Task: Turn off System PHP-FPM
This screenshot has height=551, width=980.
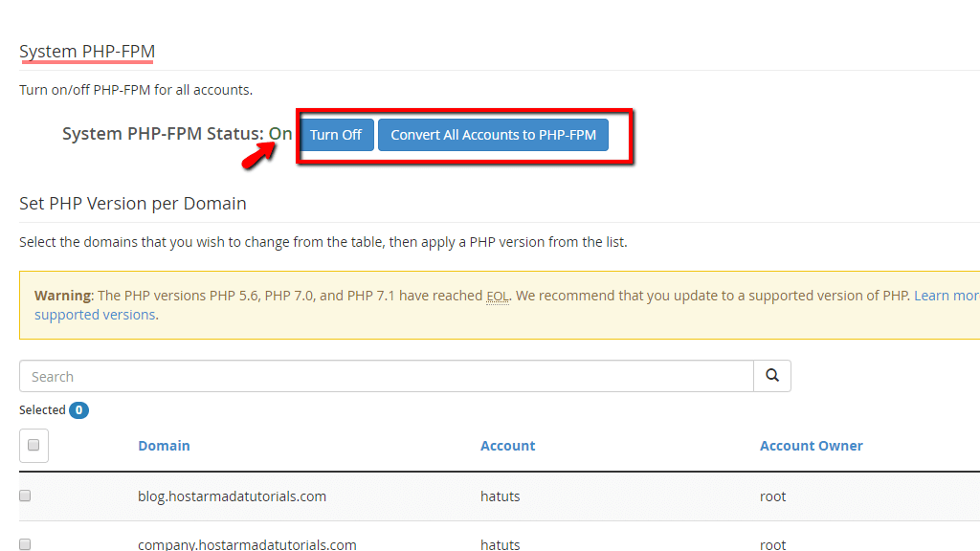Action: pyautogui.click(x=336, y=135)
